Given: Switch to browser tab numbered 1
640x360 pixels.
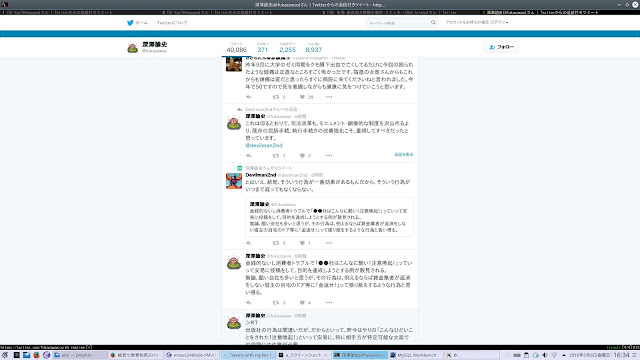Looking at the screenshot, I should tap(80, 13).
